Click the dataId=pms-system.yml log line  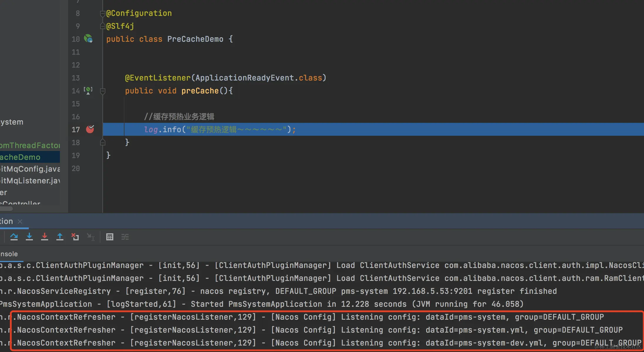[x=311, y=330]
